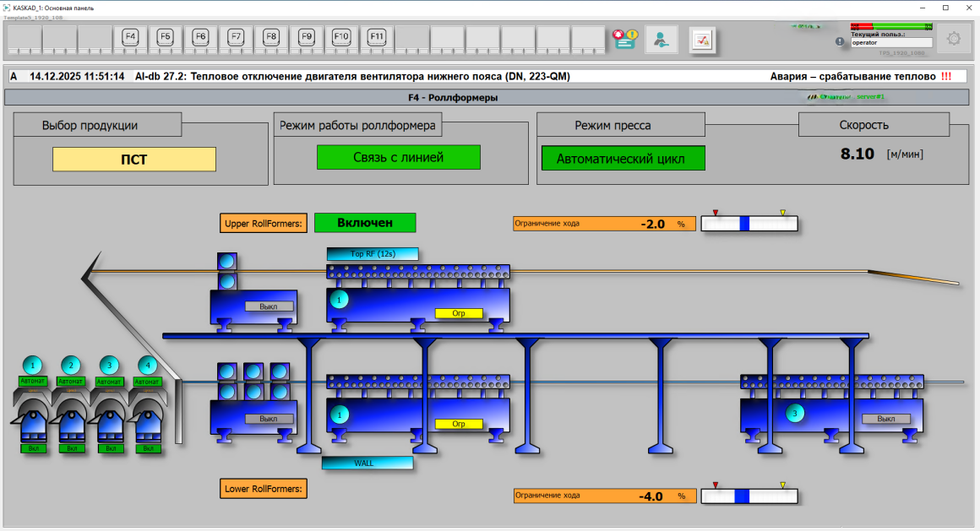Open the user login icon
Viewport: 980px width, 531px height.
coord(661,39)
